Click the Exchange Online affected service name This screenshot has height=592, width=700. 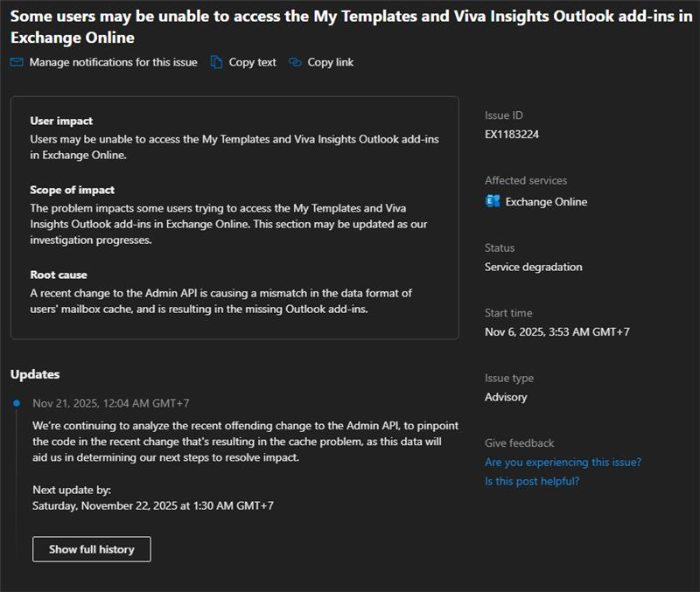pos(546,202)
